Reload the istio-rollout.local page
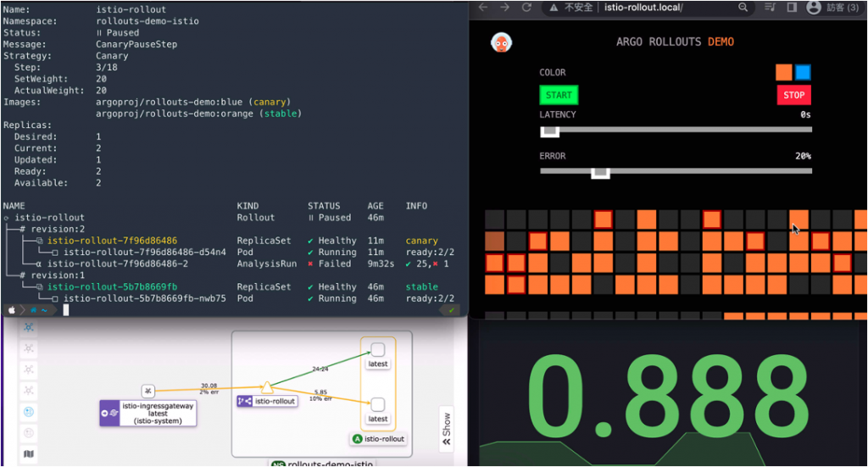This screenshot has width=868, height=467. tap(526, 7)
